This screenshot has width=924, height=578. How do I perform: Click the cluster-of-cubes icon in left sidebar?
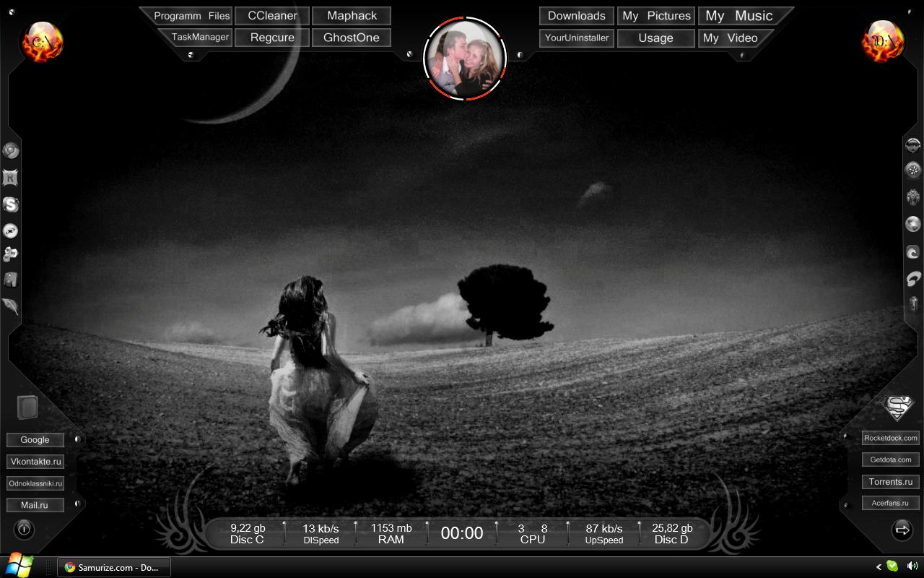(11, 254)
